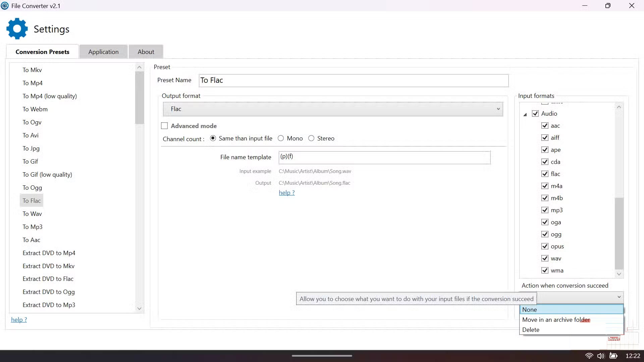This screenshot has width=644, height=362.
Task: Click the input formats scrollbar thumb
Action: point(619,233)
